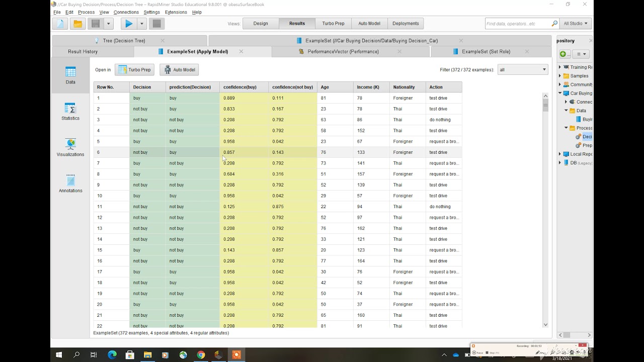This screenshot has height=362, width=644.
Task: Close the ExampleSet (Set Role) tab
Action: [x=527, y=51]
